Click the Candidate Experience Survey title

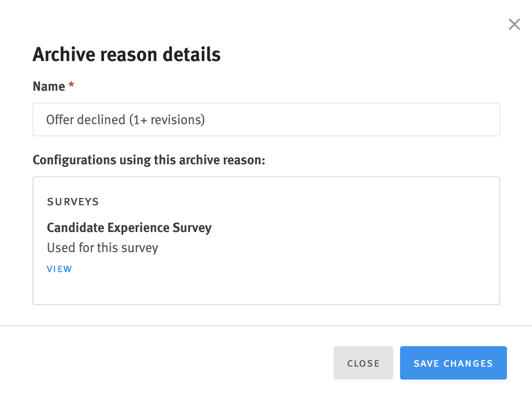click(x=129, y=227)
